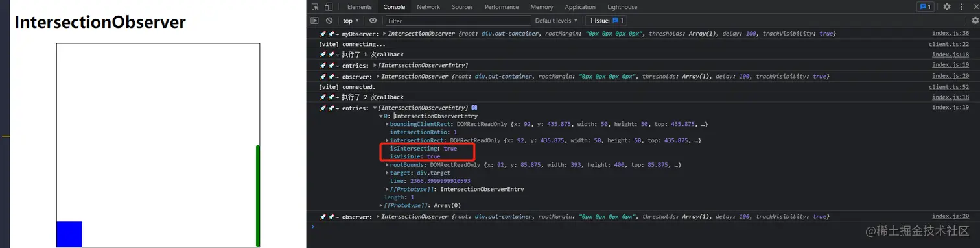Show the console sidebar panel icon

tap(315, 21)
